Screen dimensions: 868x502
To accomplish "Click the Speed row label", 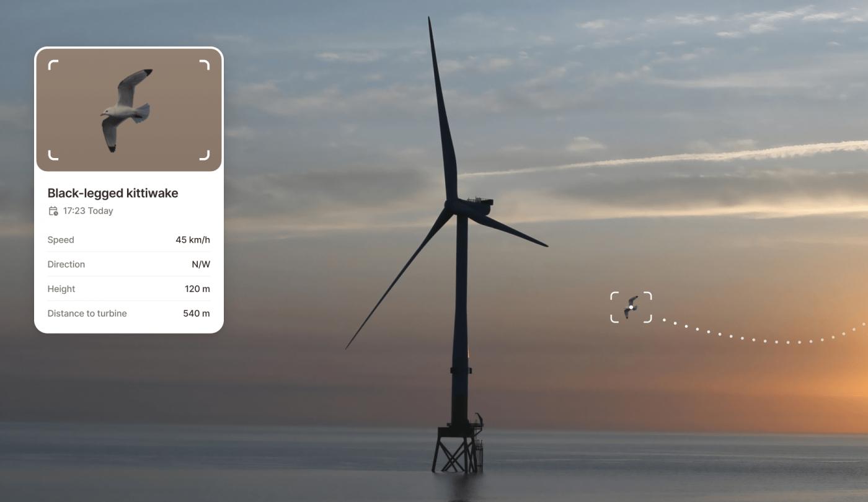I will (61, 240).
